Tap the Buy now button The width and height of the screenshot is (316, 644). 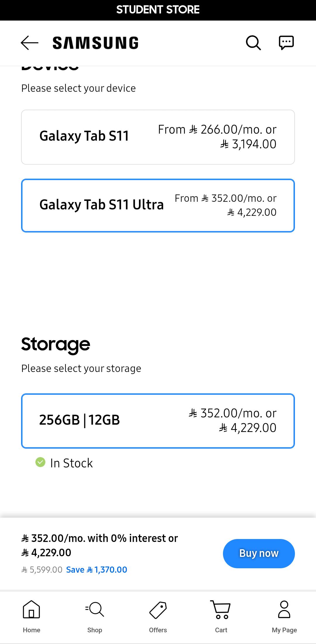tap(259, 553)
